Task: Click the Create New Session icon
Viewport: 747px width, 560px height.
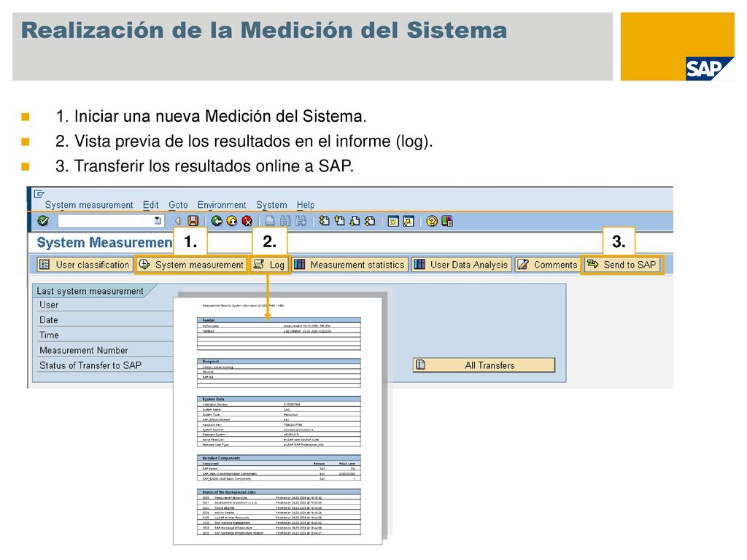Action: [x=393, y=221]
